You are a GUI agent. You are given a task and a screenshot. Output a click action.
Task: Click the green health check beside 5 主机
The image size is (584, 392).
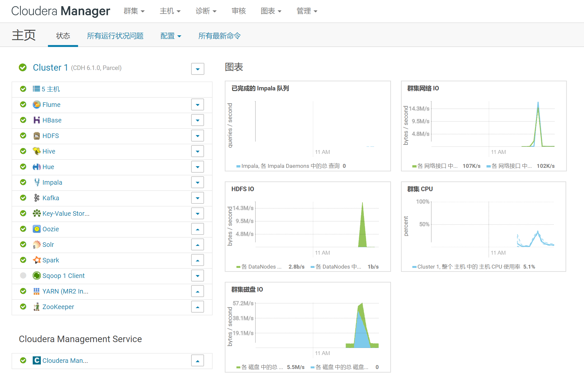tap(23, 89)
